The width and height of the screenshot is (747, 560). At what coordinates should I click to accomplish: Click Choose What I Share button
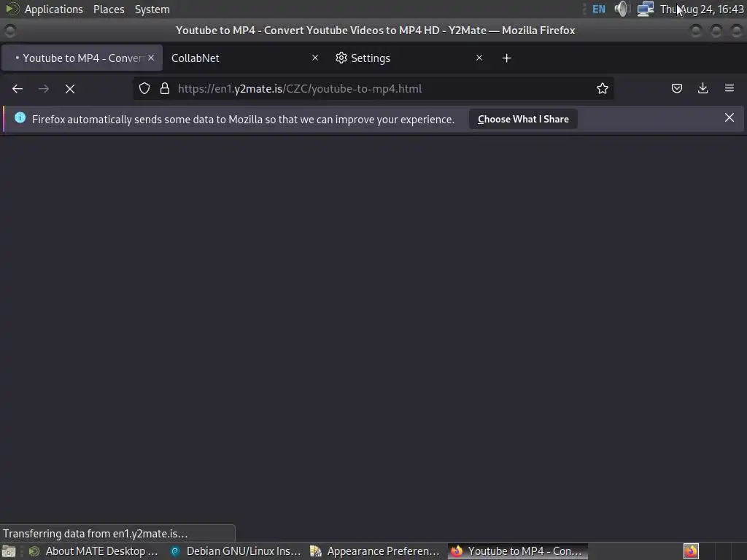523,119
